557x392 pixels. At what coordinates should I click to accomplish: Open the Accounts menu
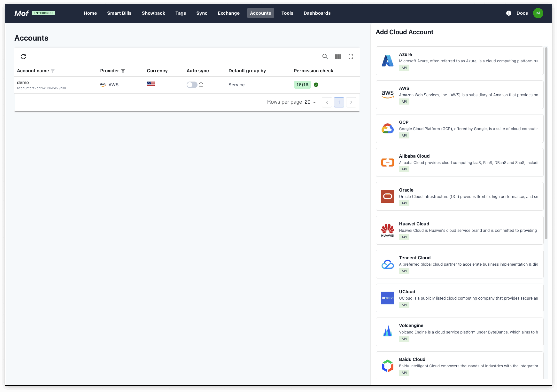[261, 13]
